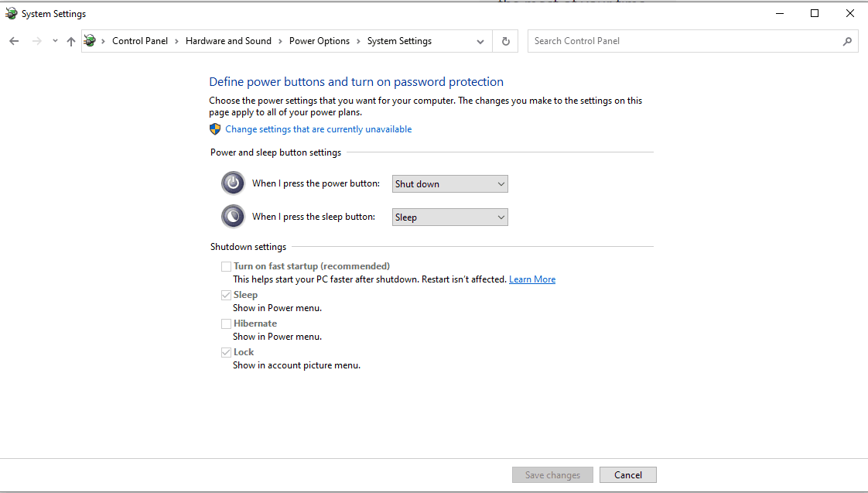The width and height of the screenshot is (868, 493).
Task: Navigate to Hardware and Sound breadcrumb
Action: (x=228, y=41)
